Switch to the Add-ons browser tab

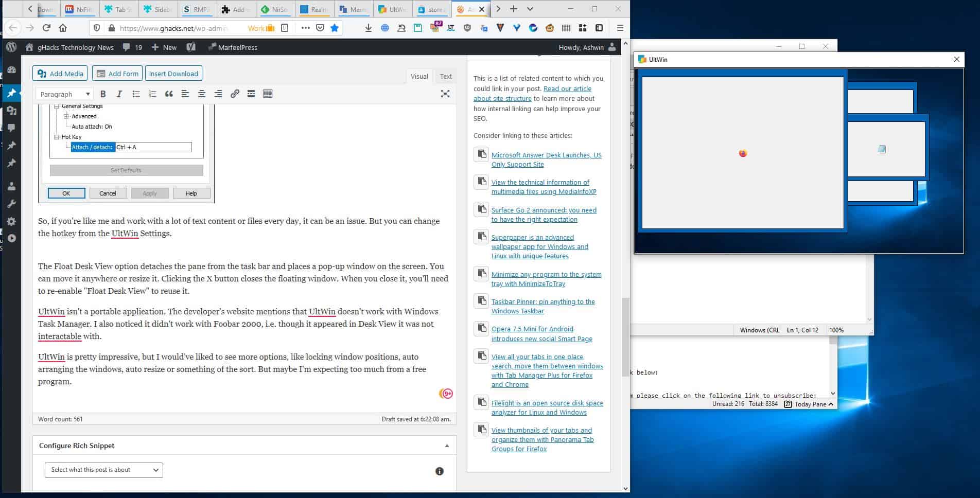tap(235, 9)
